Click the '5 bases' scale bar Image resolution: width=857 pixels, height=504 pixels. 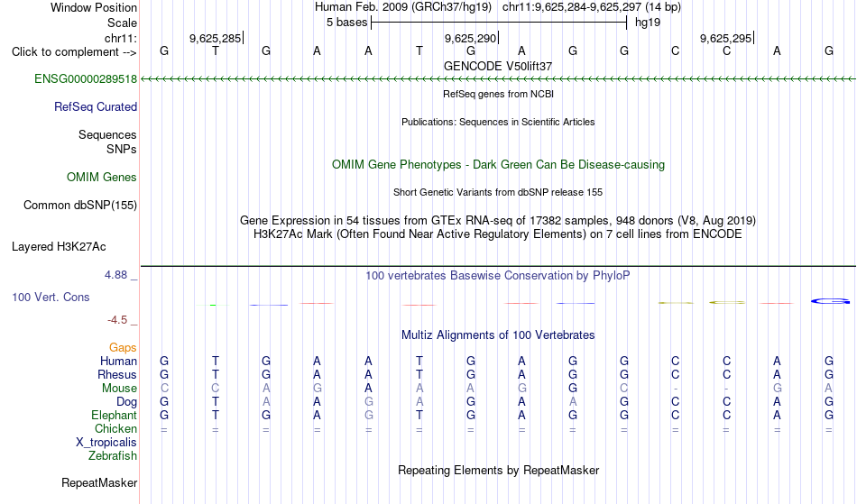pos(499,23)
